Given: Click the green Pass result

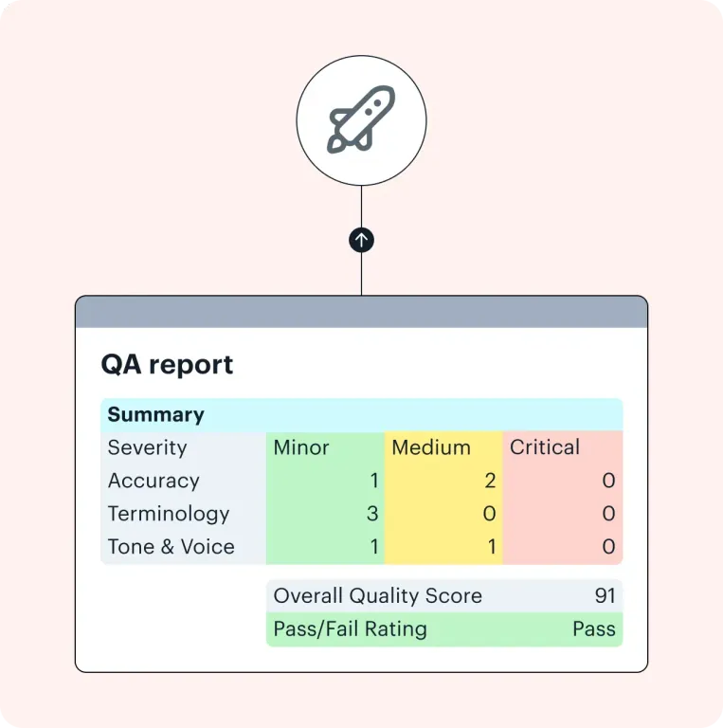Looking at the screenshot, I should [594, 629].
